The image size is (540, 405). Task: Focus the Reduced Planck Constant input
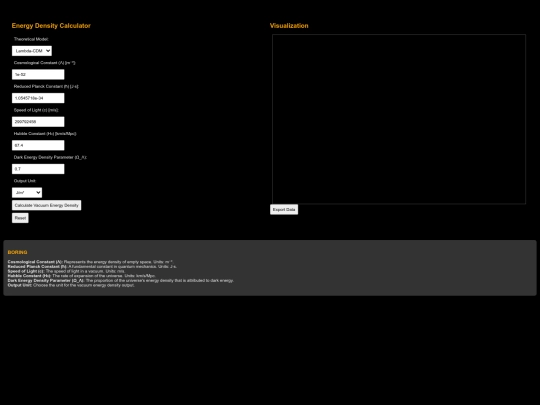(x=38, y=98)
